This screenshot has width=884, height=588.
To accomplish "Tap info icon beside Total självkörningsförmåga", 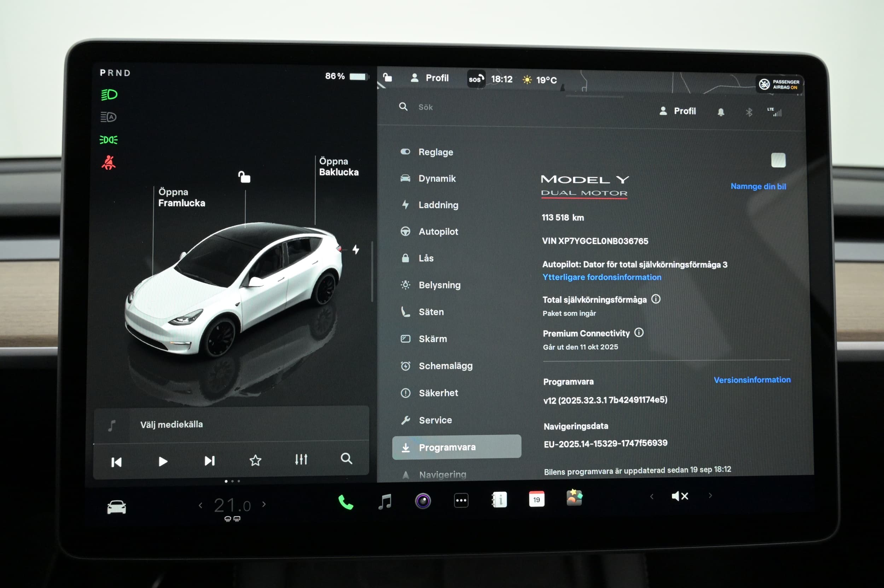I will pos(656,299).
